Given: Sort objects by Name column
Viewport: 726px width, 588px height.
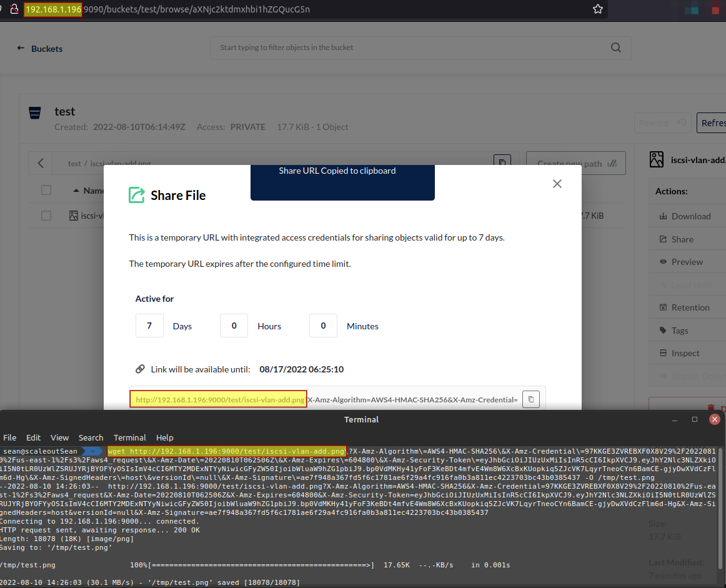Looking at the screenshot, I should pos(89,191).
